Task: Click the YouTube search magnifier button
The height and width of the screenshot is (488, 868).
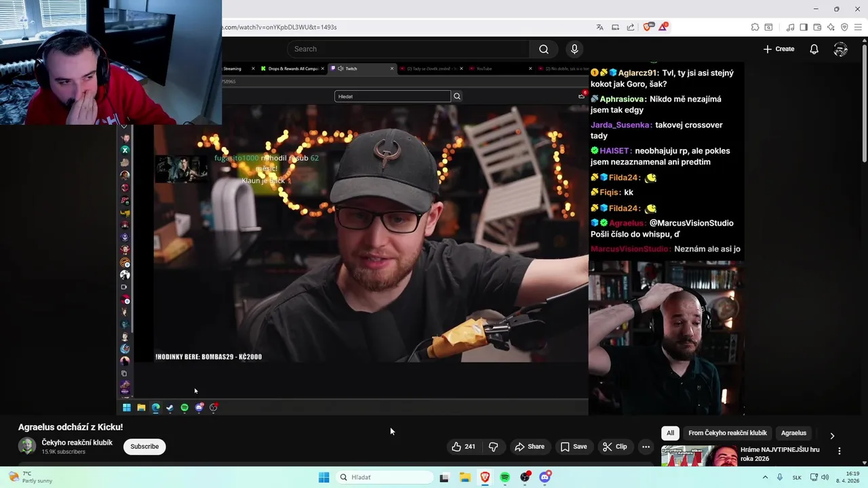Action: tap(543, 49)
